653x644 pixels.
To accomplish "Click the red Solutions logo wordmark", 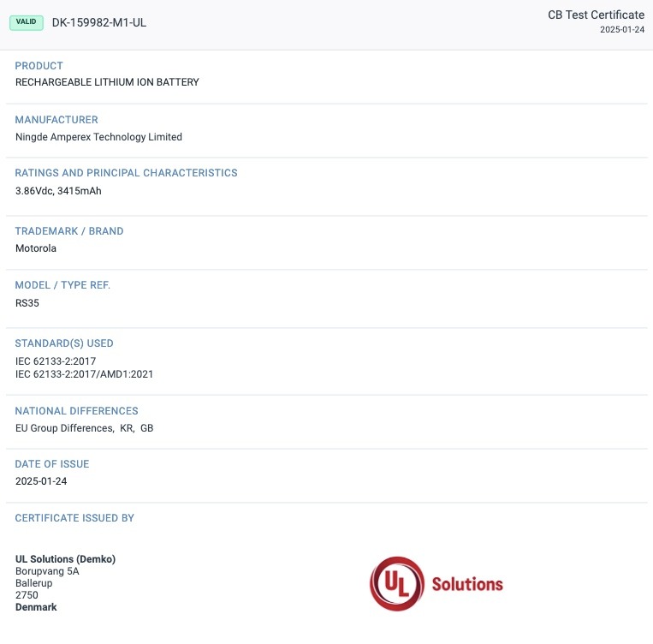I will [467, 584].
